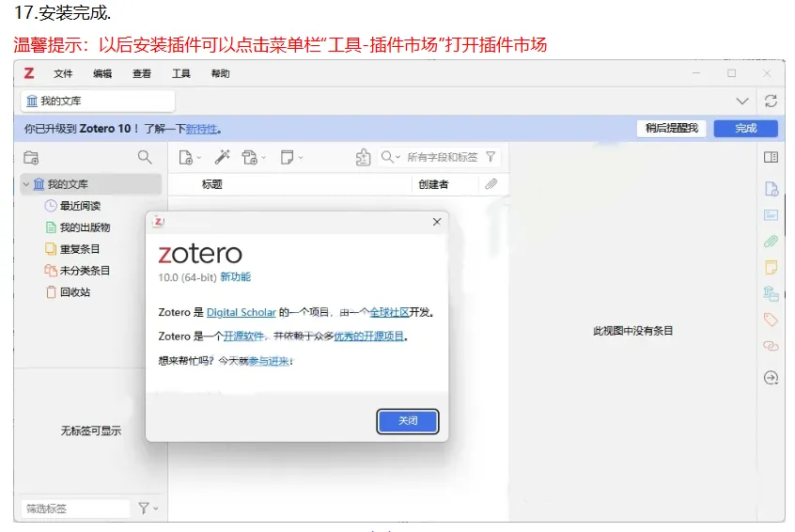This screenshot has height=532, width=795.
Task: Open the 优秀的开源项目 link
Action: click(x=368, y=336)
